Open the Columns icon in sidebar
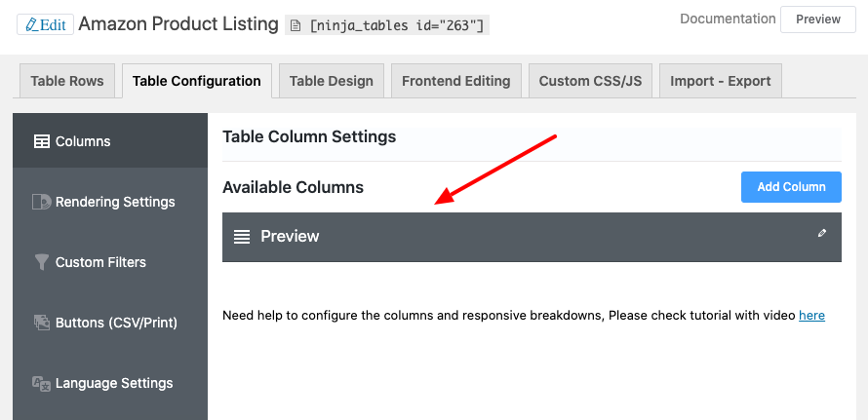 click(42, 141)
